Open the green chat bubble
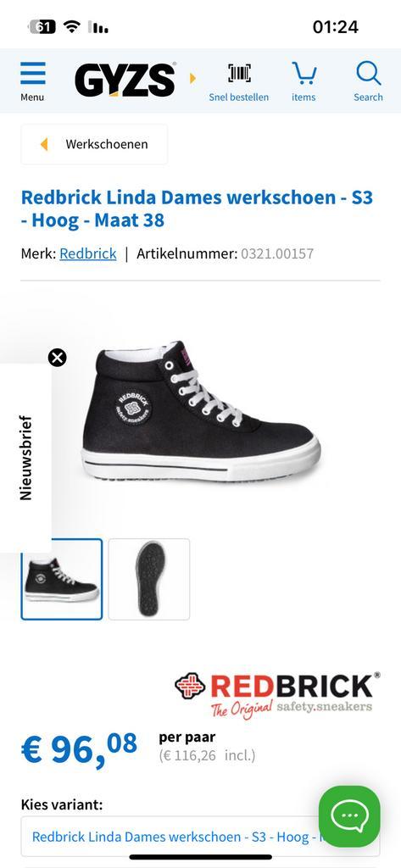Viewport: 401px width, 868px height. point(349,816)
